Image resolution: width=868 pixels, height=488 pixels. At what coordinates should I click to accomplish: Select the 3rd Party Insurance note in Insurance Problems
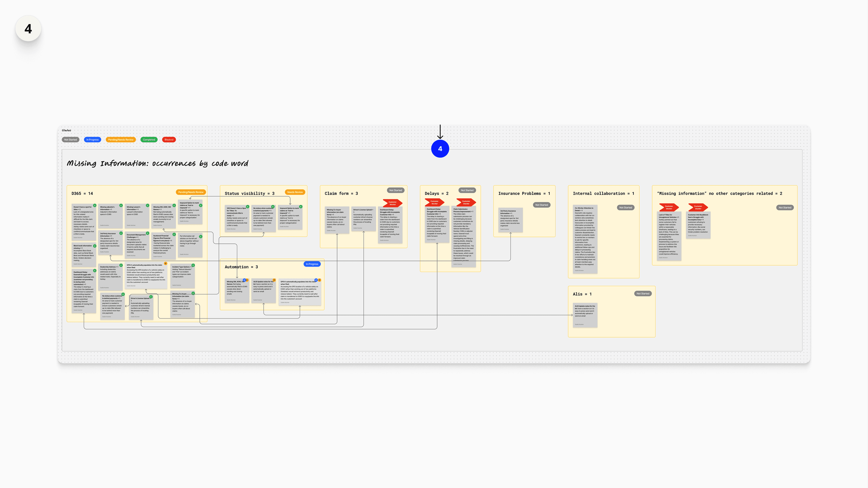[x=510, y=220]
